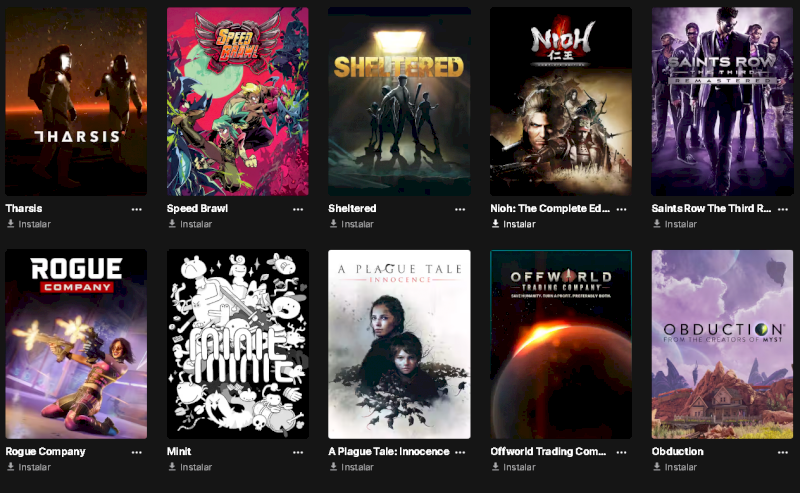The image size is (800, 493).
Task: Open the ellipsis menu for Rogue Company
Action: [136, 452]
